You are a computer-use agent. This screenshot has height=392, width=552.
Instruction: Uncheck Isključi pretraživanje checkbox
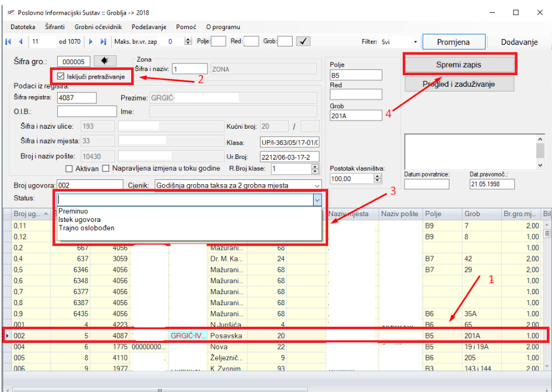coord(61,76)
